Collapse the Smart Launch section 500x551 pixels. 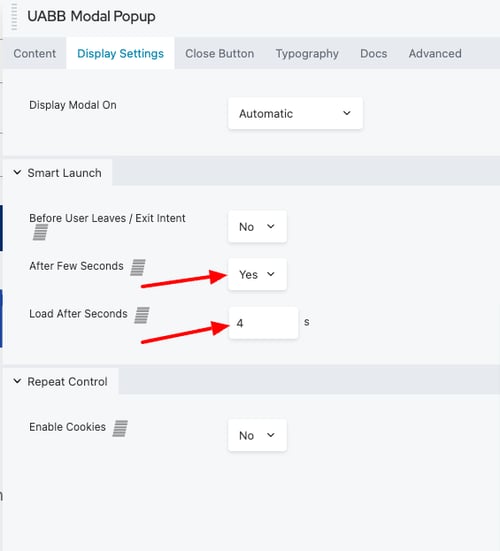17,173
